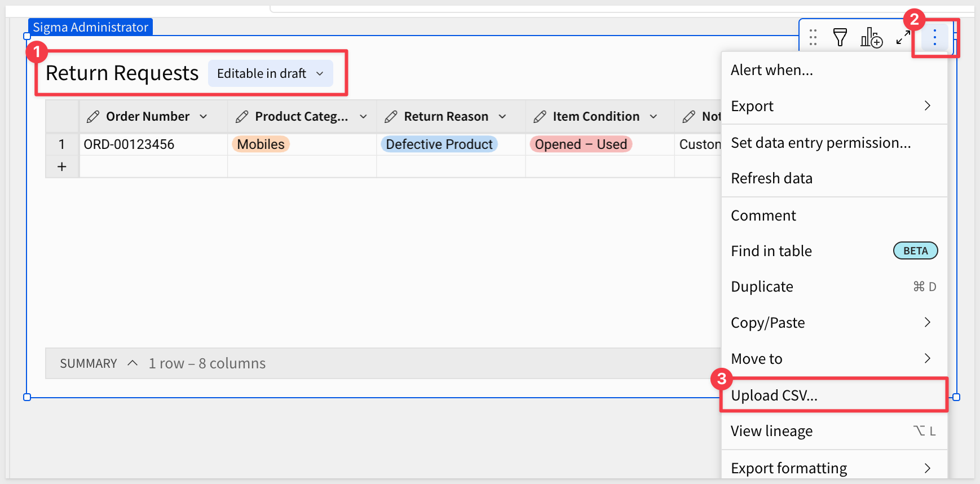Open the Order Number column dropdown
Image resolution: width=980 pixels, height=484 pixels.
(x=204, y=117)
